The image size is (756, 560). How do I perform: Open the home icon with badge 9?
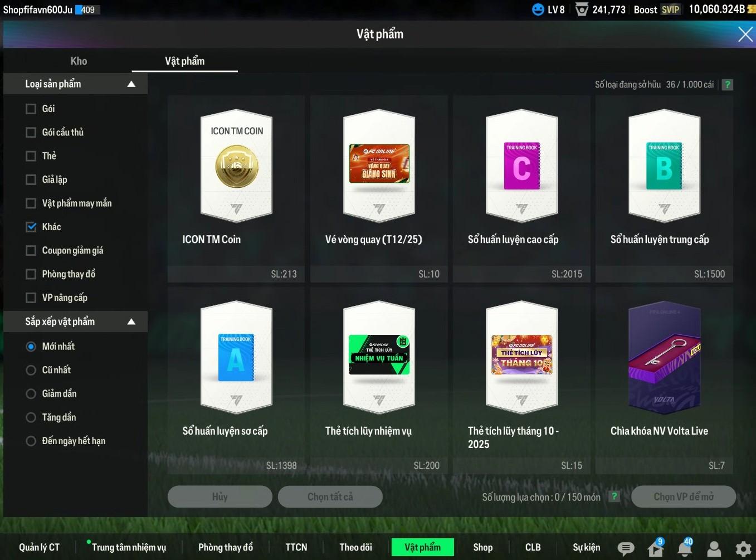[656, 548]
